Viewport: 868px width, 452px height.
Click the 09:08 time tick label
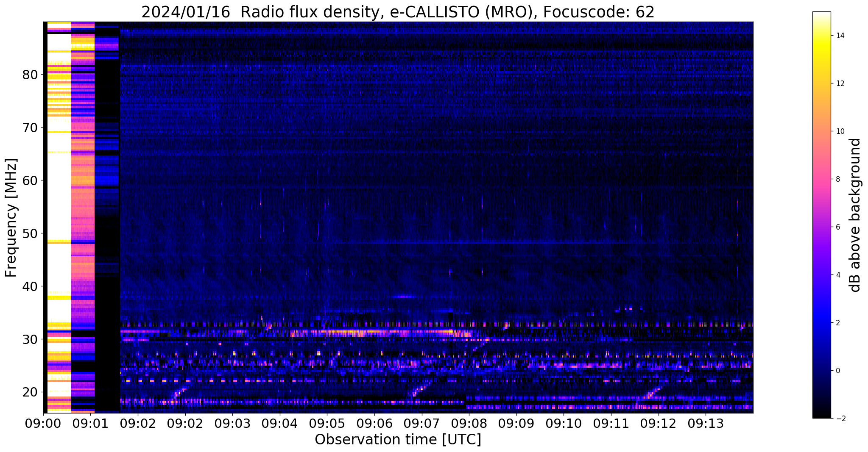click(469, 424)
